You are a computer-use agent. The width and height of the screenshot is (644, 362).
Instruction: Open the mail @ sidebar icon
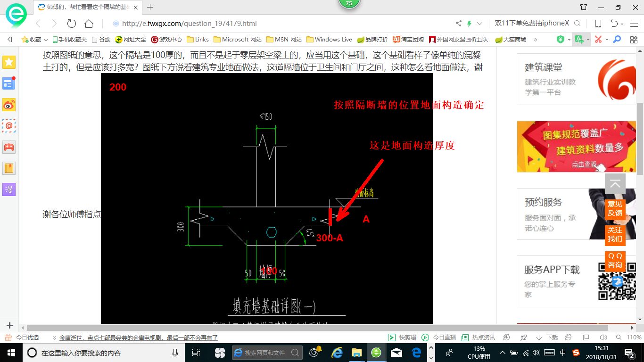click(x=9, y=126)
